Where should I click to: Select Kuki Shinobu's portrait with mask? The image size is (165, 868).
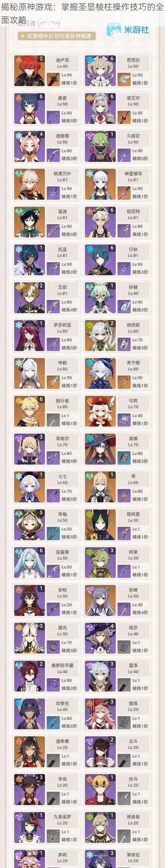100,146
